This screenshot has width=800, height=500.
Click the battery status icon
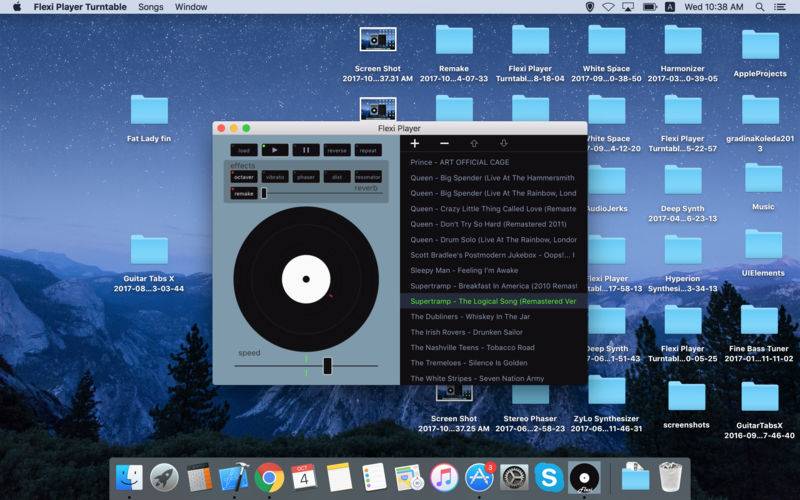click(x=650, y=7)
